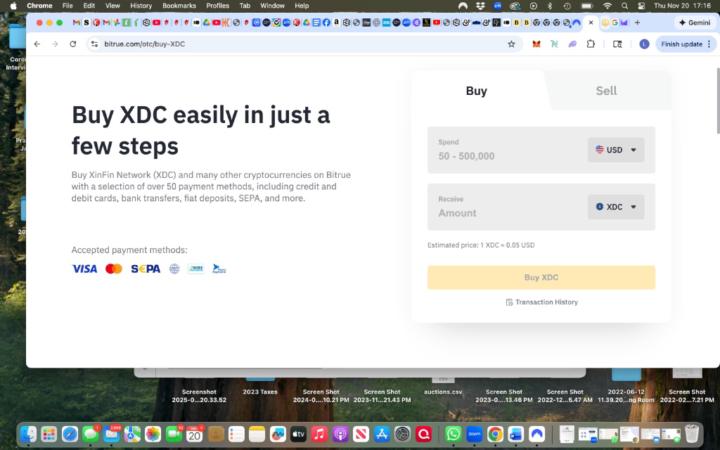This screenshot has width=720, height=450.
Task: Open the XDC coin dropdown
Action: point(616,207)
